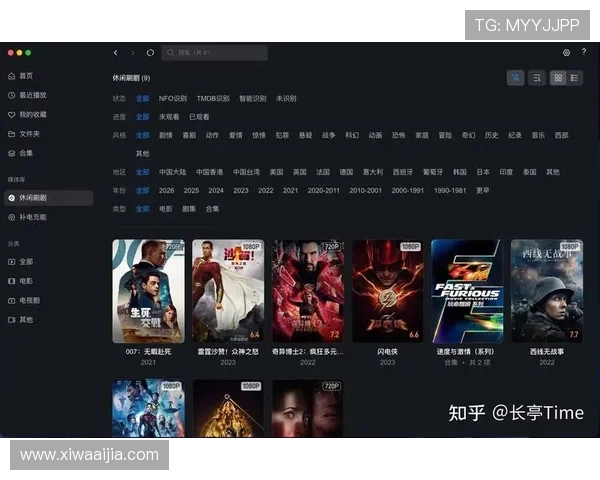The width and height of the screenshot is (600, 480).
Task: Filter region by 中国大陆
Action: pyautogui.click(x=173, y=172)
